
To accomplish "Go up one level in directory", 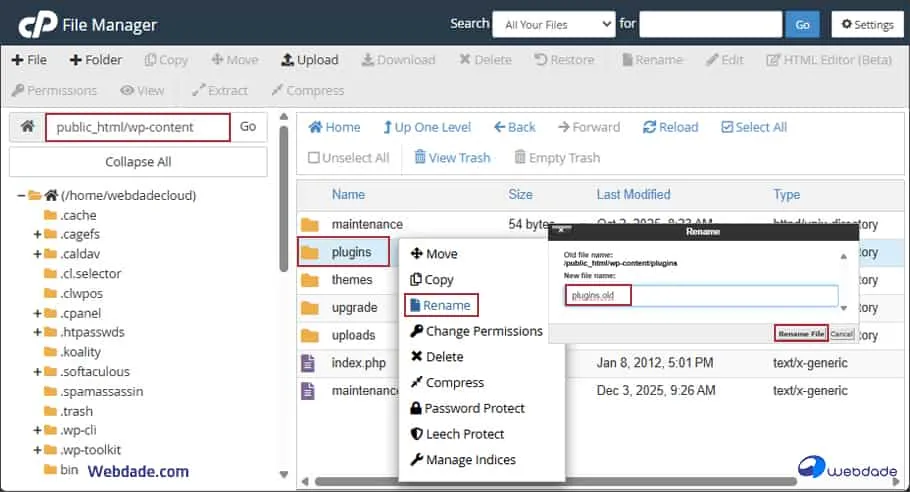I will [x=388, y=127].
